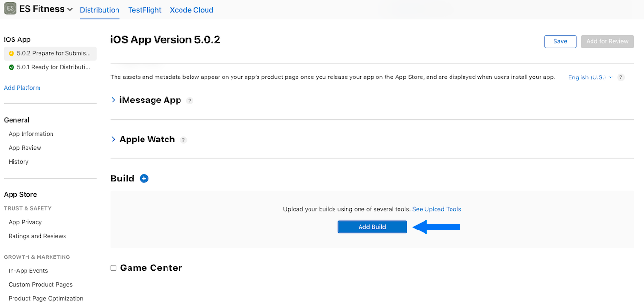
Task: Click the help icon beside iMessage App
Action: coord(190,101)
